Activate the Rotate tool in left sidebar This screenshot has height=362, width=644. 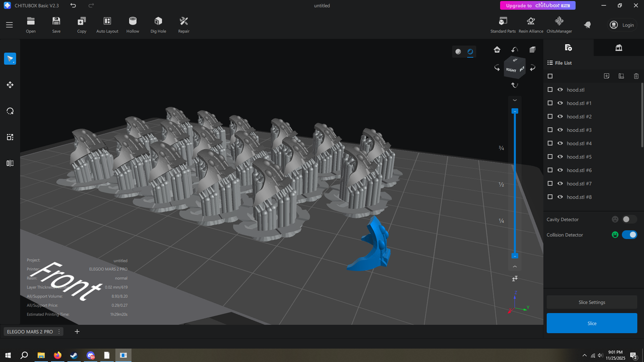coord(10,111)
